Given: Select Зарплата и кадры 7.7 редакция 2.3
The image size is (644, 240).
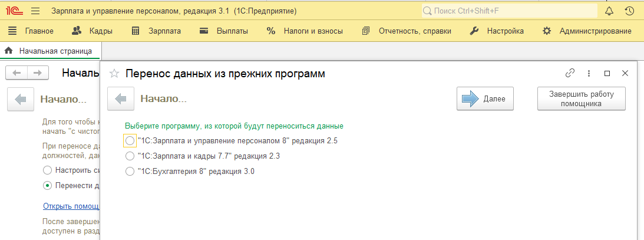Looking at the screenshot, I should [x=130, y=156].
